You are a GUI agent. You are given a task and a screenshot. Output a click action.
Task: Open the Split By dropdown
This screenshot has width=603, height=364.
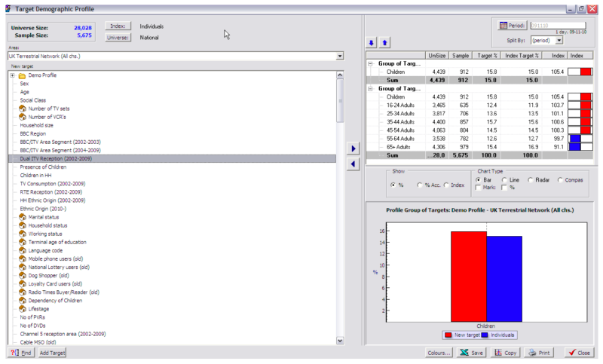click(559, 41)
